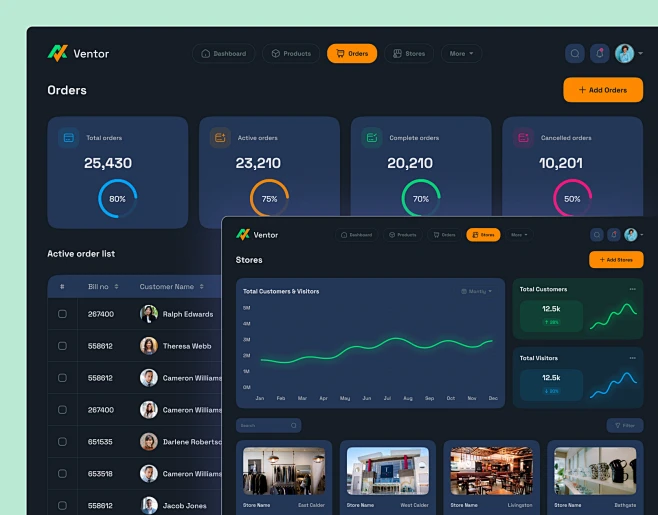Open Orders tab in Stores window

[444, 235]
